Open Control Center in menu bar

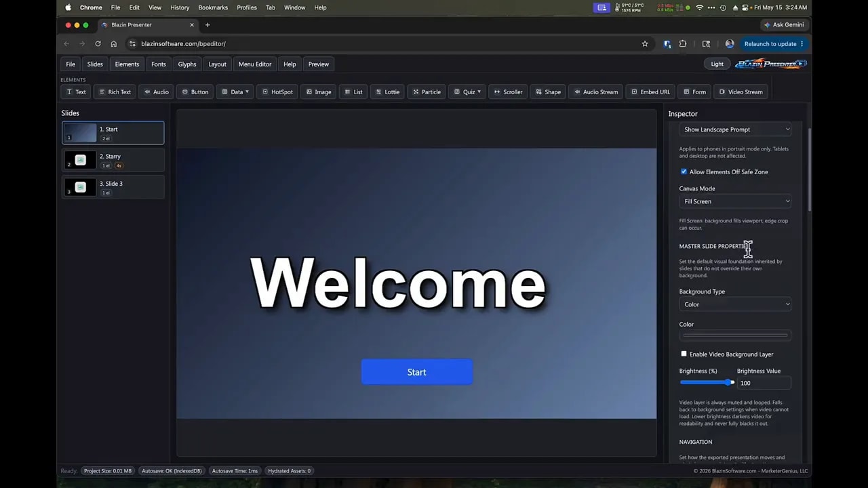[745, 7]
